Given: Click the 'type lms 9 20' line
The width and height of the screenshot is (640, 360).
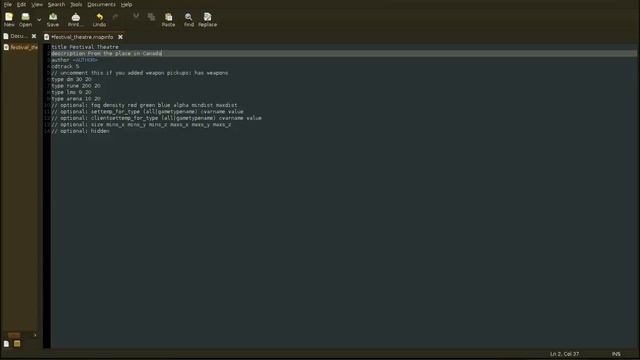Looking at the screenshot, I should click(x=71, y=93).
